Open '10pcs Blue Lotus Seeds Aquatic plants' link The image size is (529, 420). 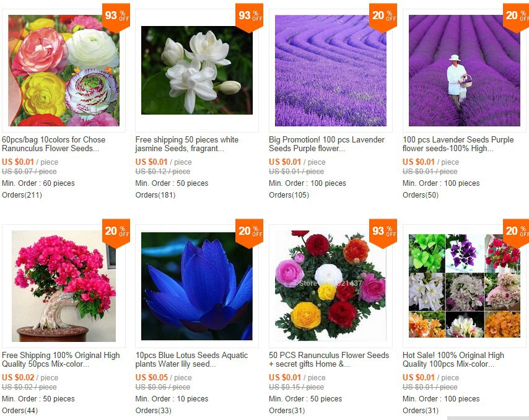[191, 360]
